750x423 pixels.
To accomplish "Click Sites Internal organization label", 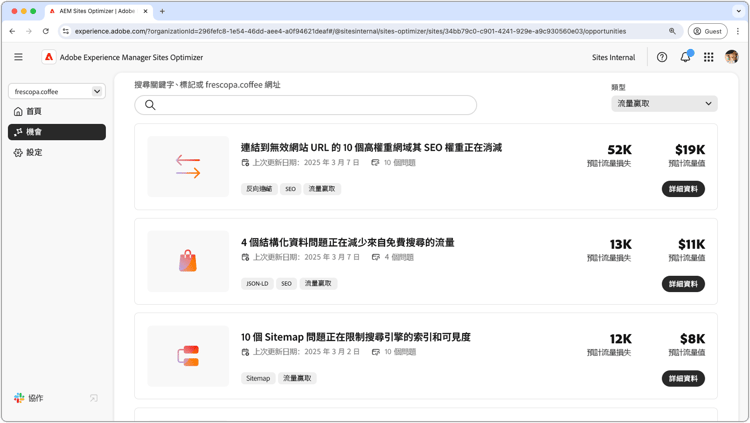I will click(613, 57).
